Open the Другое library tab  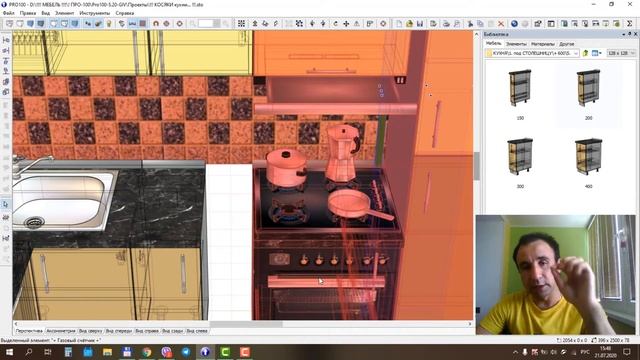[x=567, y=44]
